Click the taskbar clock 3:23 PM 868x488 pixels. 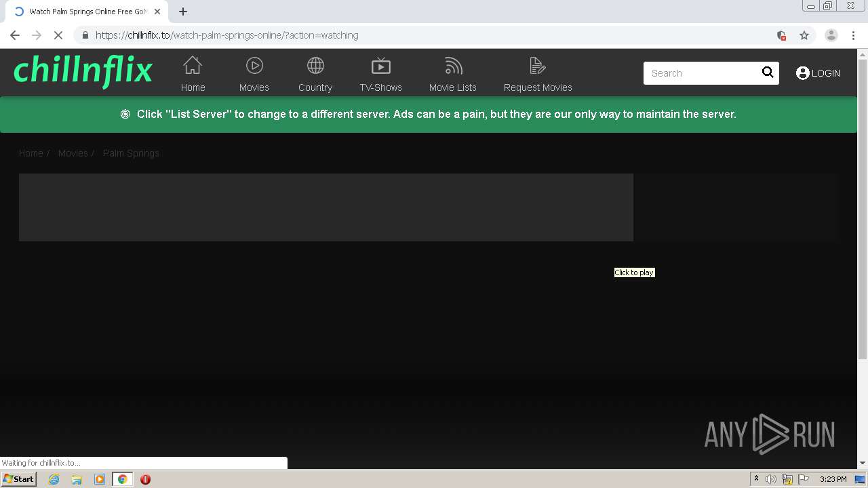pyautogui.click(x=833, y=479)
